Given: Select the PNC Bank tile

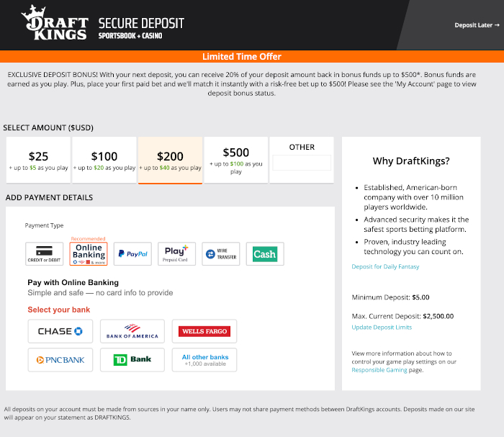Looking at the screenshot, I should 60,360.
